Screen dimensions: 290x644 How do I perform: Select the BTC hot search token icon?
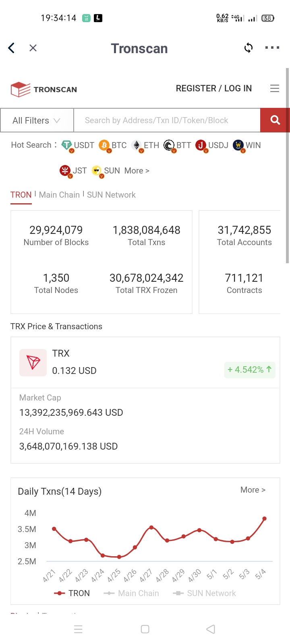pos(104,145)
